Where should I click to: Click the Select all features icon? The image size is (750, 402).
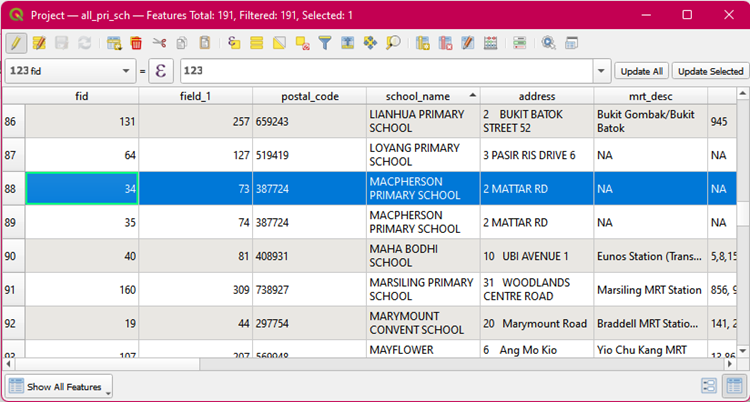[x=256, y=43]
